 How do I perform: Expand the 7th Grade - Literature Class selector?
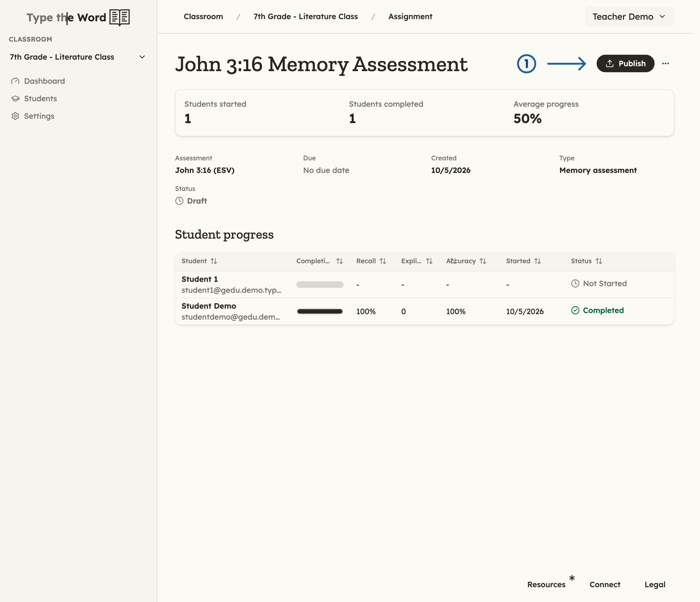(78, 57)
